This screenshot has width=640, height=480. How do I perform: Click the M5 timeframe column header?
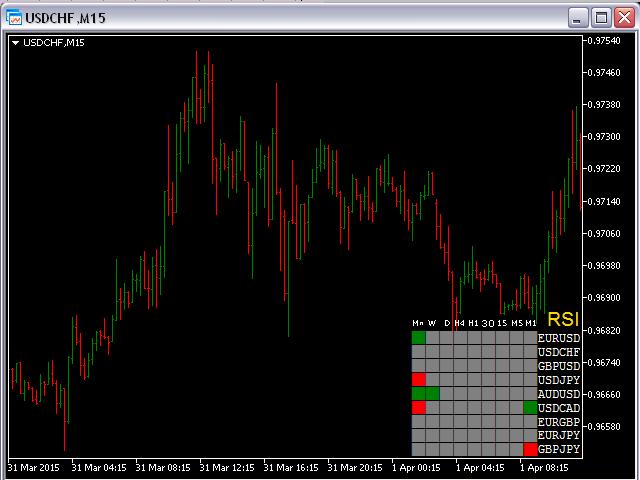516,323
